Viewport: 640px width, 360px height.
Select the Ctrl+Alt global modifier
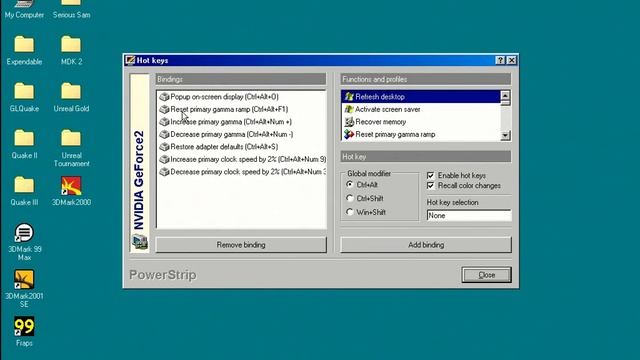[349, 184]
